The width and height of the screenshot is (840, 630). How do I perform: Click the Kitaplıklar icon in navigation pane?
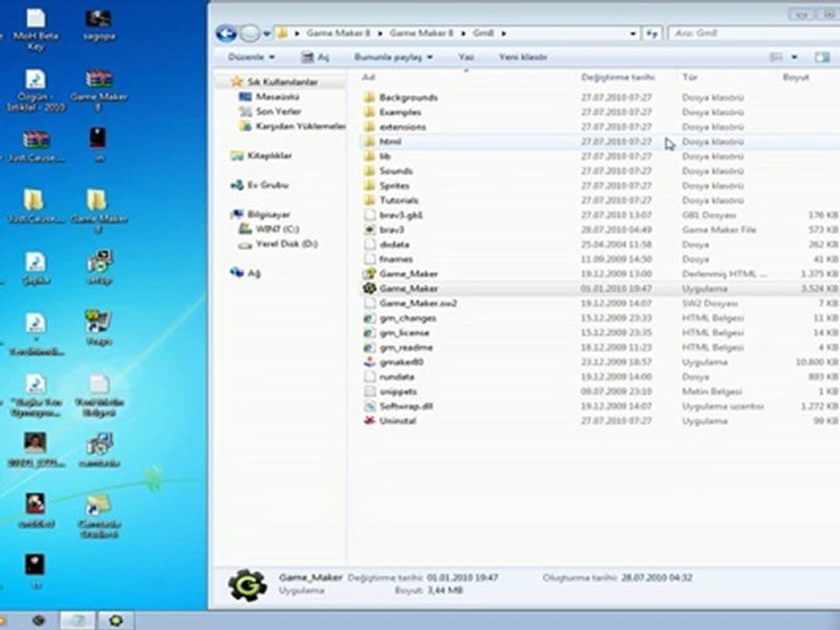(x=236, y=156)
